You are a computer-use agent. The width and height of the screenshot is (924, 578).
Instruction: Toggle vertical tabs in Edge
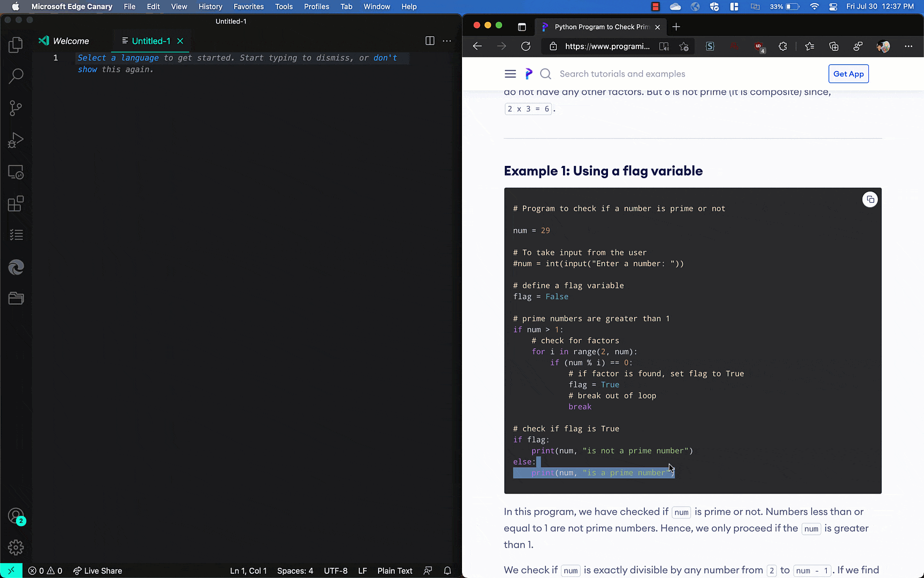521,26
